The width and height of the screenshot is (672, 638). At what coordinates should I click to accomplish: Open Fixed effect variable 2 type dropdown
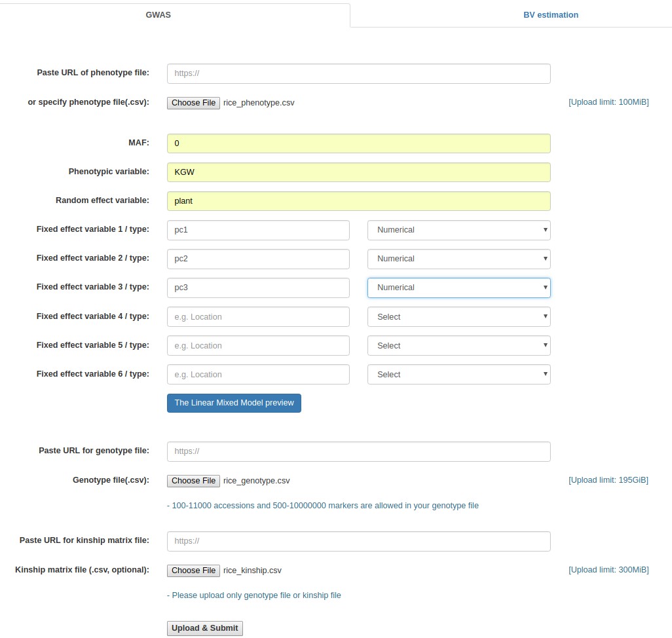coord(458,259)
